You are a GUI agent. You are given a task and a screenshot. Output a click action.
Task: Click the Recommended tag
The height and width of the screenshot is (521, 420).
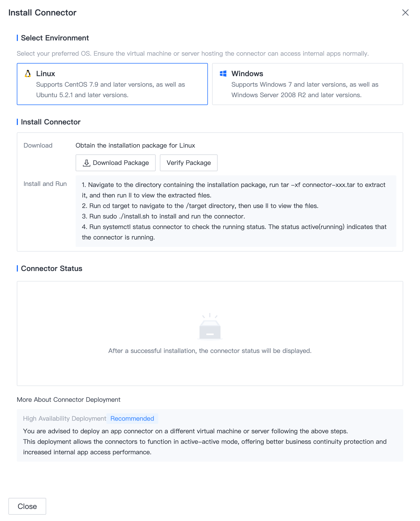[132, 419]
